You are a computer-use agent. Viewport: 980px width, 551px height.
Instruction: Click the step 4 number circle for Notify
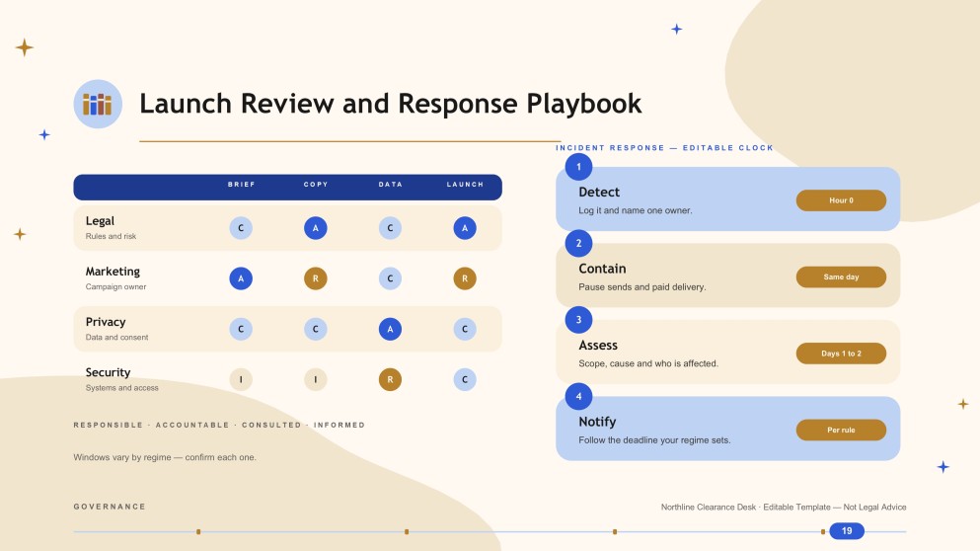578,397
